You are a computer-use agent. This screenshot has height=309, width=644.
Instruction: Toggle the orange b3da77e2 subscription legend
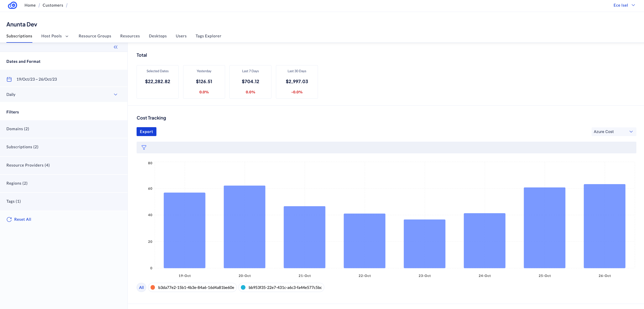(192, 287)
